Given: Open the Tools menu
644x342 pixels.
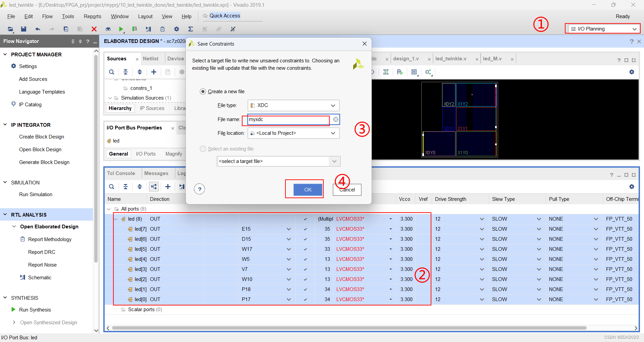Looking at the screenshot, I should (68, 16).
